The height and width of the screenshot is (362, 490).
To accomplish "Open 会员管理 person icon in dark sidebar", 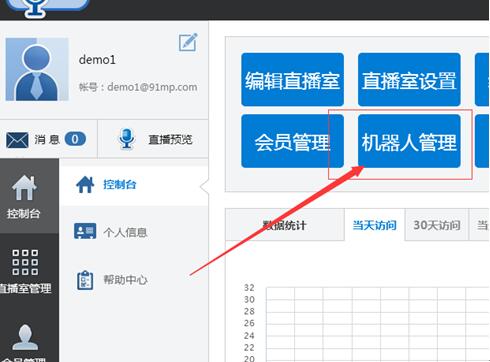I will click(x=25, y=337).
